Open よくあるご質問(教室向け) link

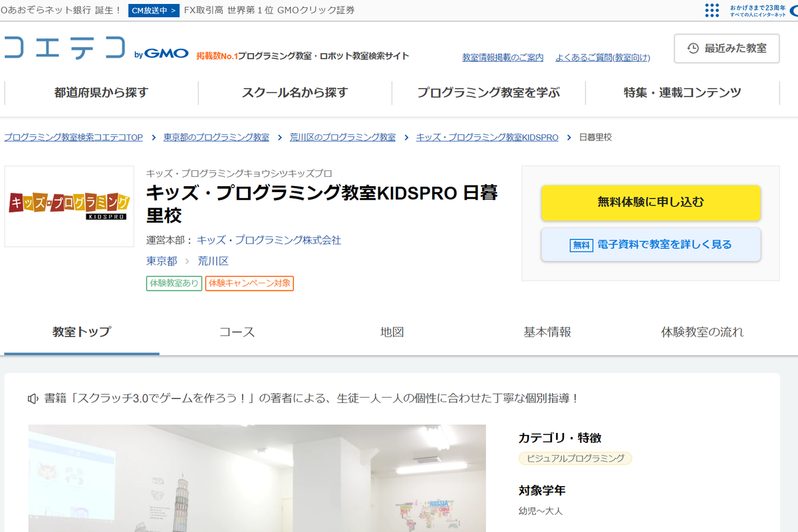pos(602,58)
